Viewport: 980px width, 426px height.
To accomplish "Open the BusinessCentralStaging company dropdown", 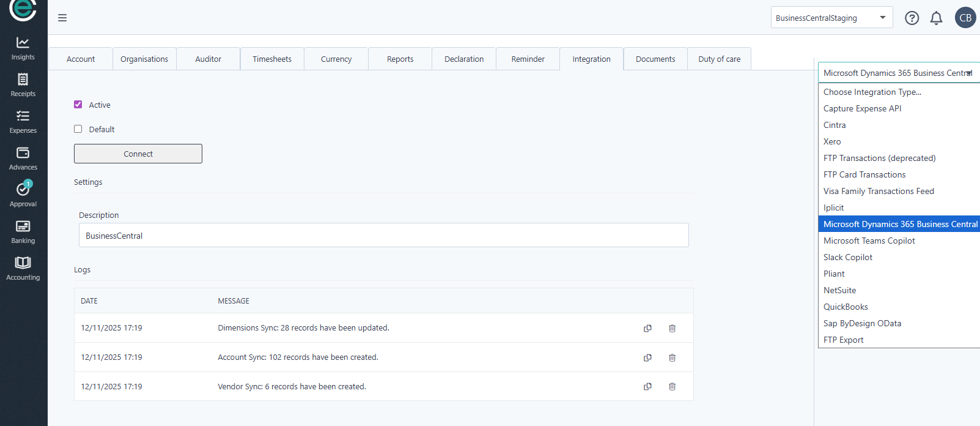I will 831,18.
